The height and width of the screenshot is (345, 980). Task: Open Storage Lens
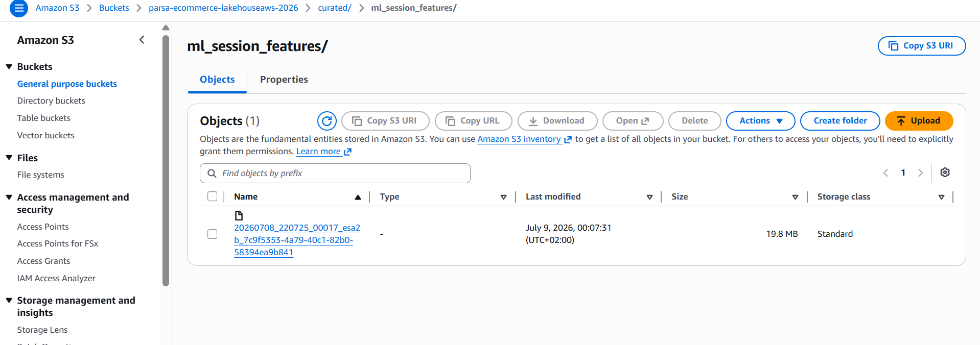(42, 330)
